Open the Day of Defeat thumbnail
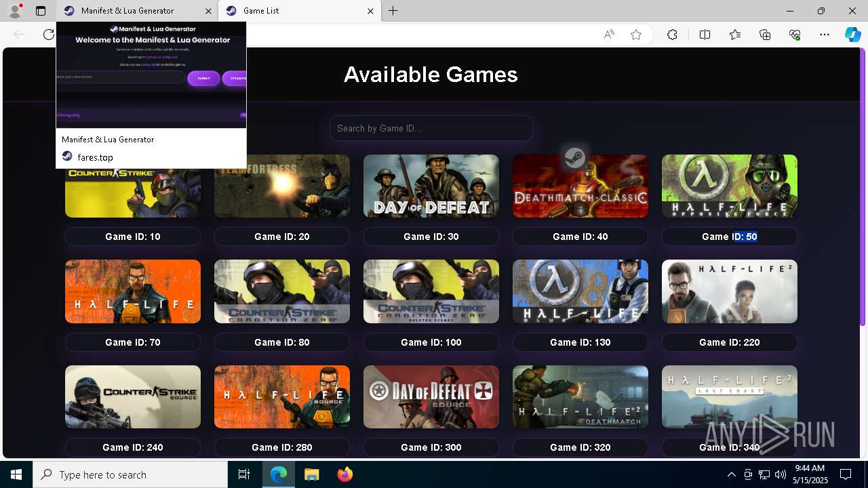This screenshot has height=488, width=868. coord(431,186)
